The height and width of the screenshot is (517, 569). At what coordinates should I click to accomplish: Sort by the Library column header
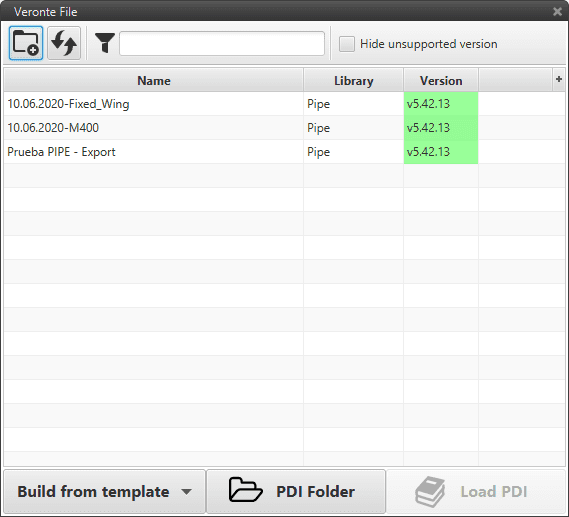(353, 80)
